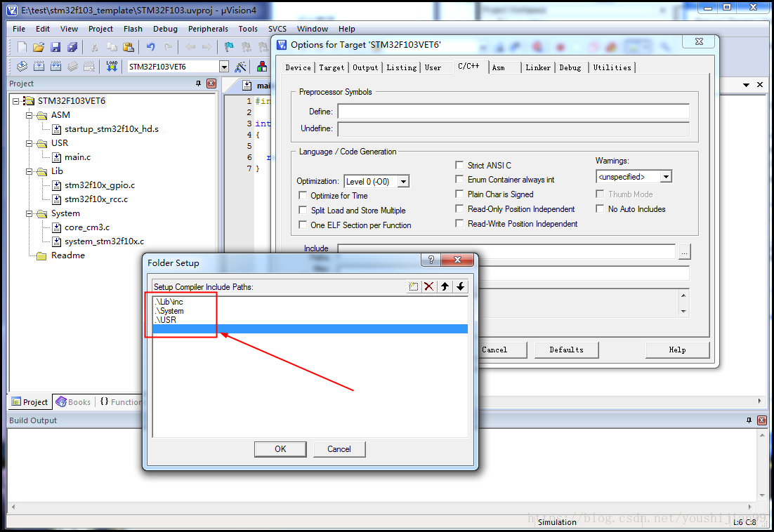Viewport: 774px width, 532px height.
Task: Collapse the System group in project tree
Action: tap(29, 213)
